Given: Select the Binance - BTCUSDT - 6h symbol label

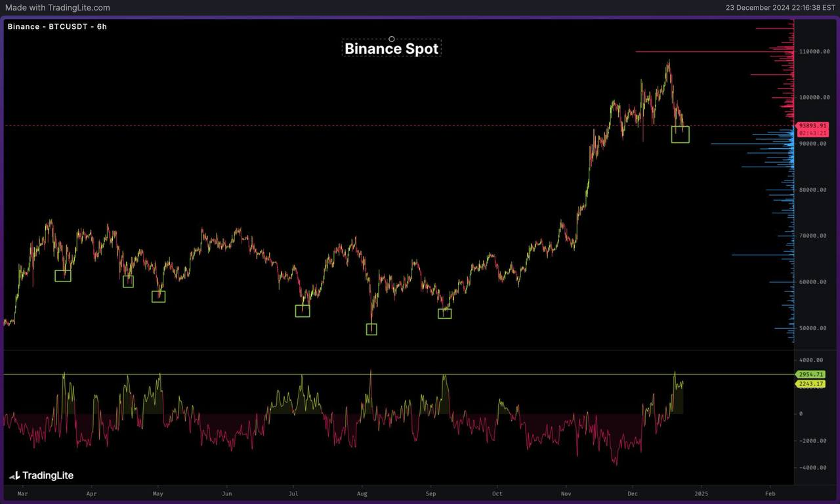Looking at the screenshot, I should tap(56, 27).
